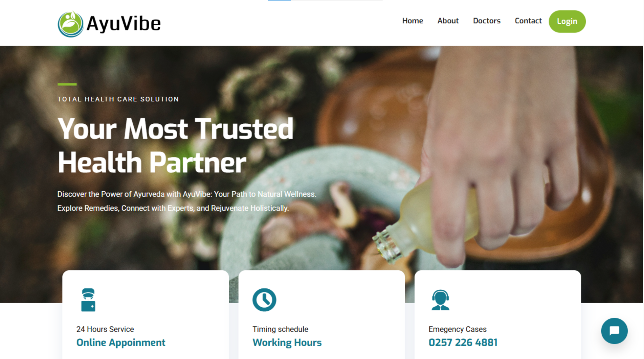Click the headset support agent icon

pyautogui.click(x=440, y=300)
